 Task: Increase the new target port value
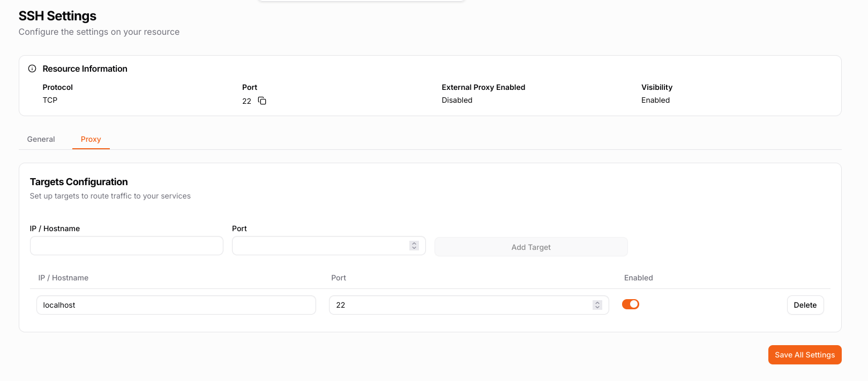click(414, 243)
